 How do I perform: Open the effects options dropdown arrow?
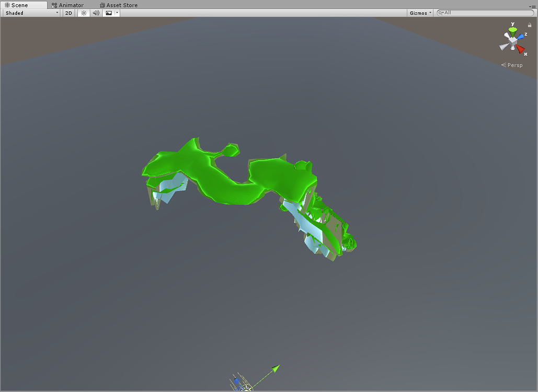point(116,13)
